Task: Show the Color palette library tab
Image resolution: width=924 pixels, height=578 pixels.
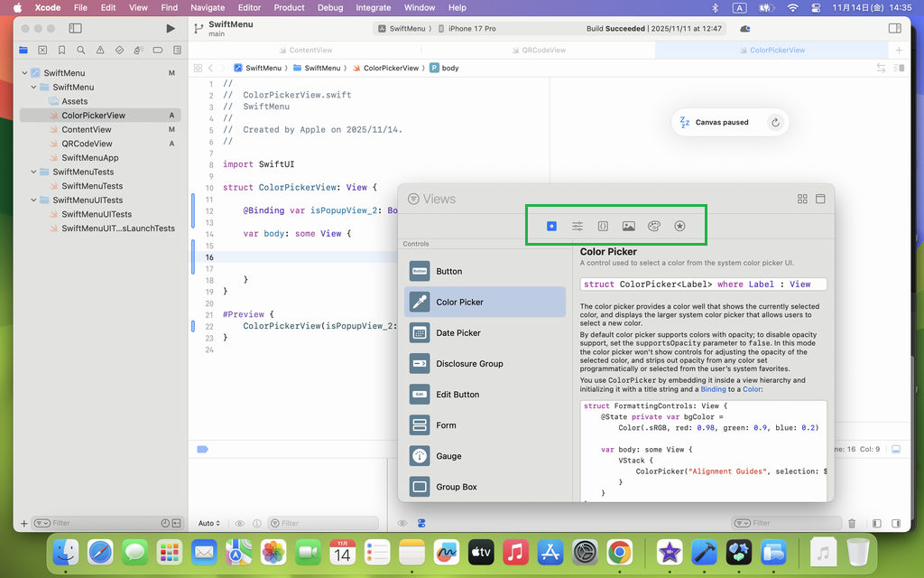Action: click(x=654, y=226)
